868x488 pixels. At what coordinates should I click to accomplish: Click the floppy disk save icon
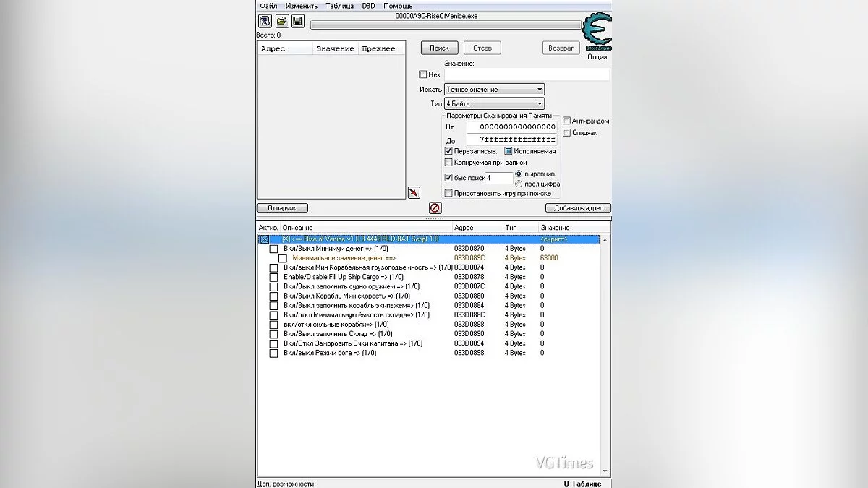pos(297,22)
